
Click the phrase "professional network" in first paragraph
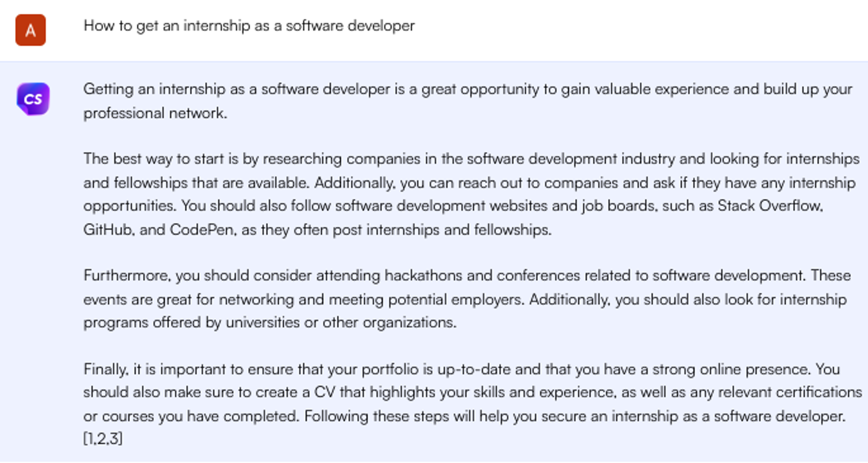pos(154,113)
